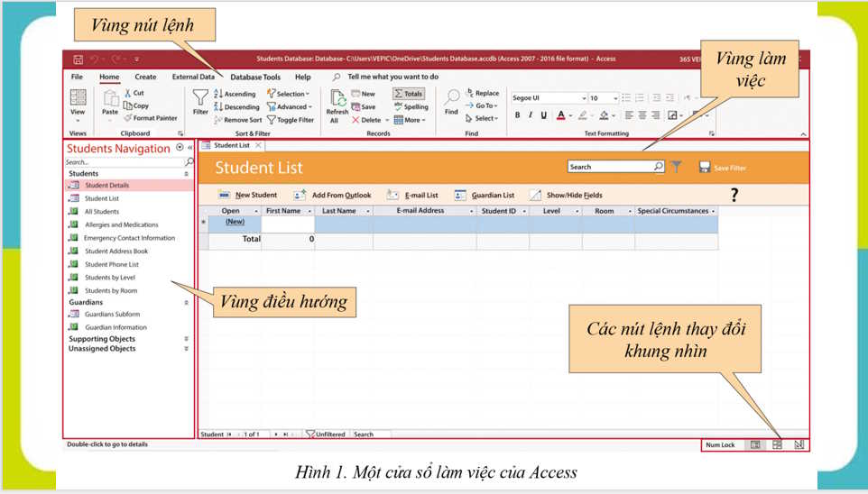Screen dimensions: 868x494
Task: Click E-mail List button
Action: 412,195
